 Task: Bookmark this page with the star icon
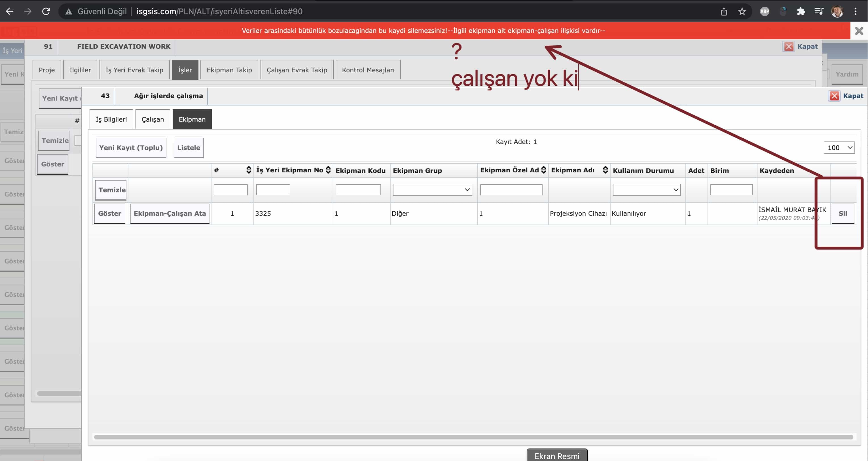(742, 11)
